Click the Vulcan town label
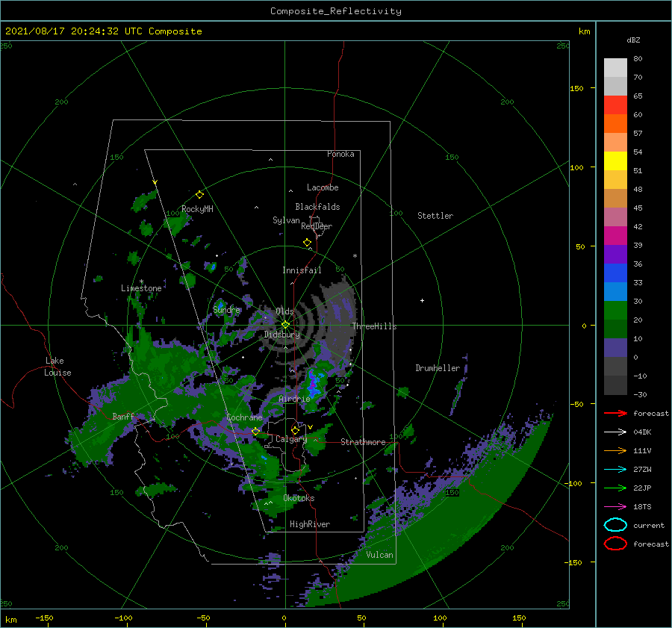 (380, 555)
